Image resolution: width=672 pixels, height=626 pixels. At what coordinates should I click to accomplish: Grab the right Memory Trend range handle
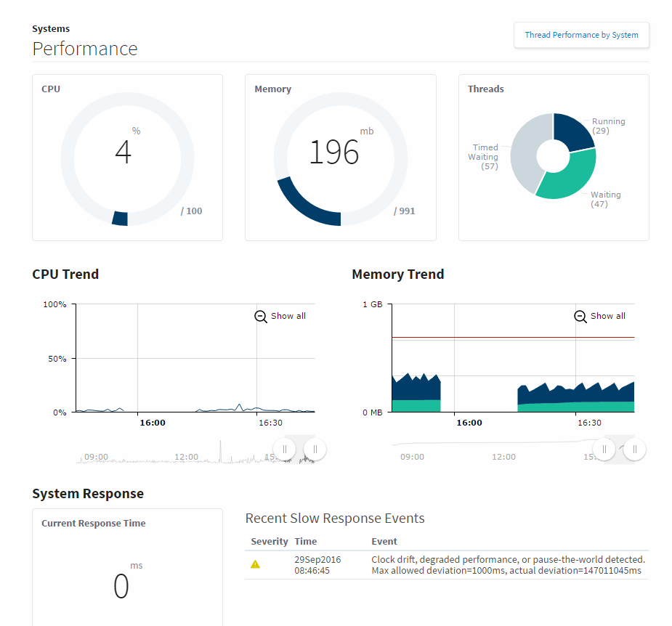point(635,450)
